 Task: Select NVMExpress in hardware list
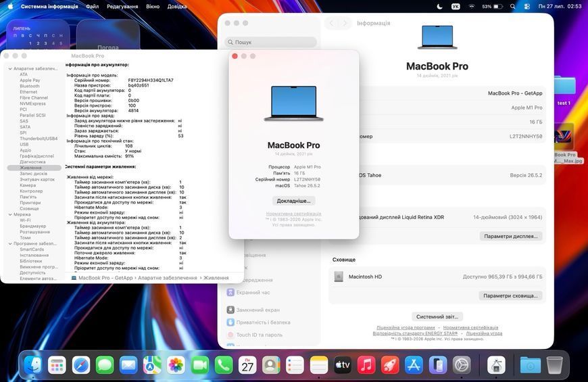click(32, 103)
